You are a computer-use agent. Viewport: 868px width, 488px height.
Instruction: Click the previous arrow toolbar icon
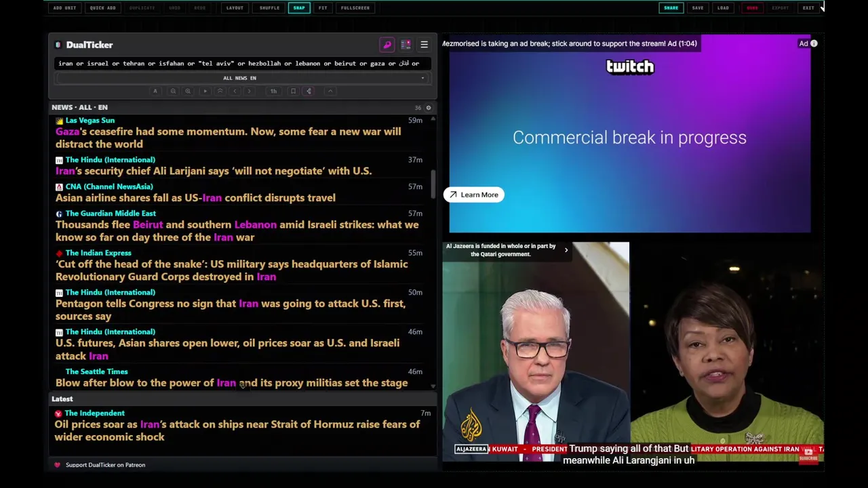[x=235, y=91]
